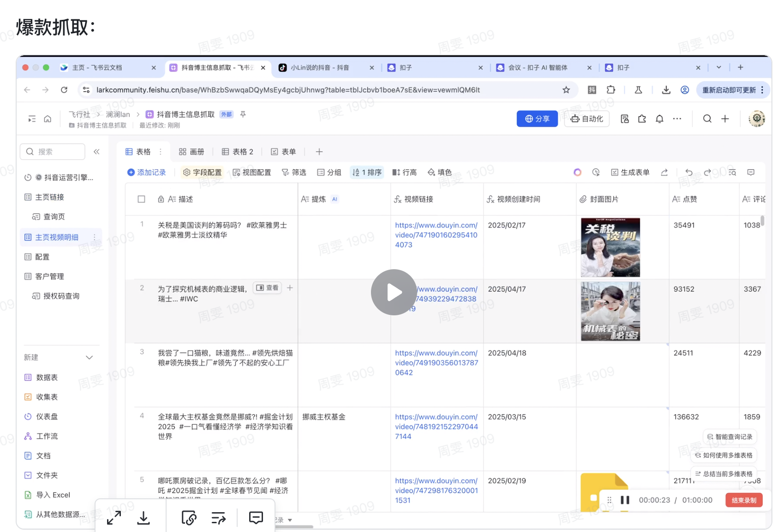Image resolution: width=777 pixels, height=532 pixels.
Task: Open the 筛选 filter options
Action: [x=294, y=172]
